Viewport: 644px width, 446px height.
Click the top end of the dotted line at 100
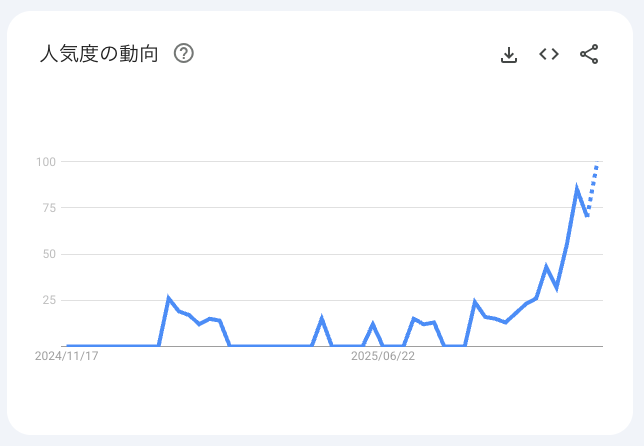click(x=597, y=163)
